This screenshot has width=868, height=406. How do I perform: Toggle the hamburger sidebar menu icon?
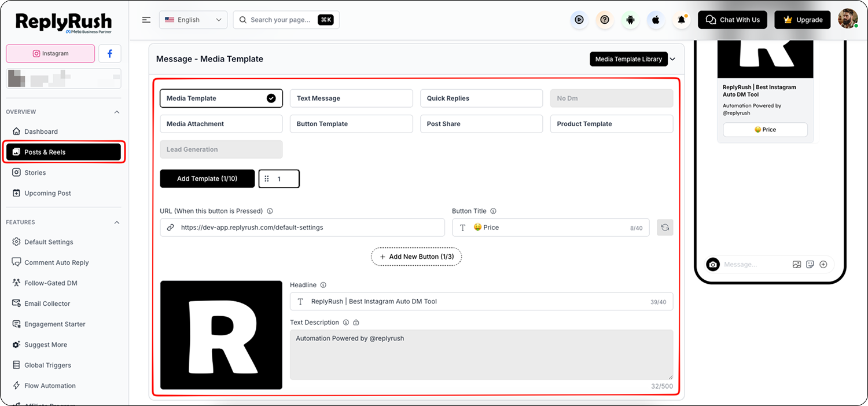(x=146, y=20)
